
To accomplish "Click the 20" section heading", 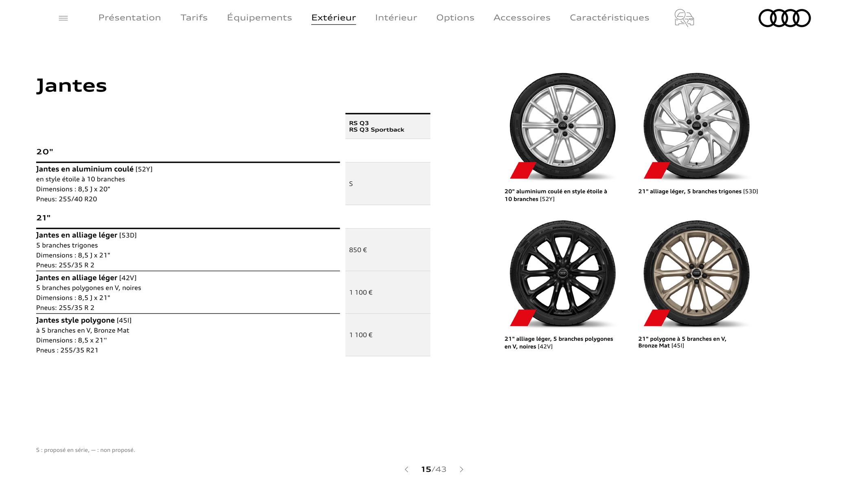I will (45, 152).
